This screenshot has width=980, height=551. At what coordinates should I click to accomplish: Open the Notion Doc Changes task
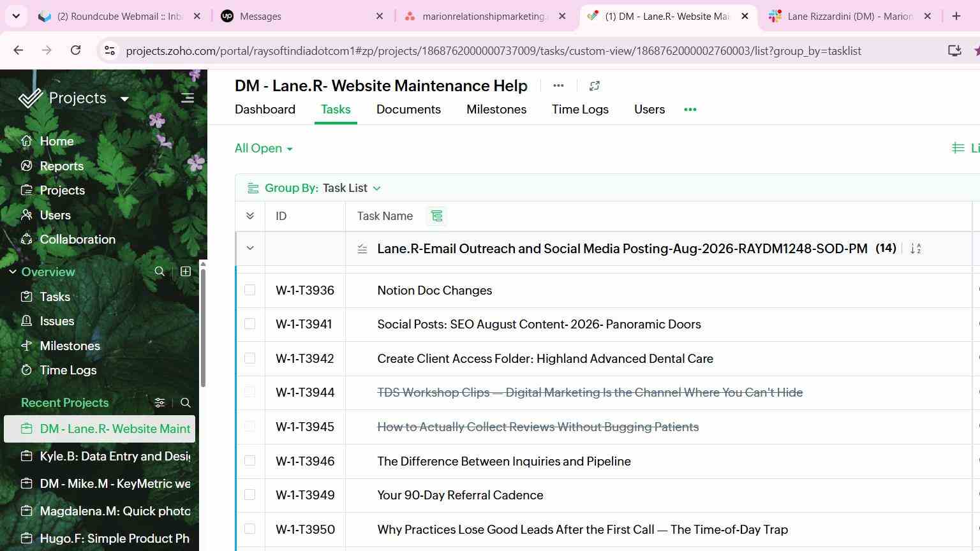pos(434,290)
